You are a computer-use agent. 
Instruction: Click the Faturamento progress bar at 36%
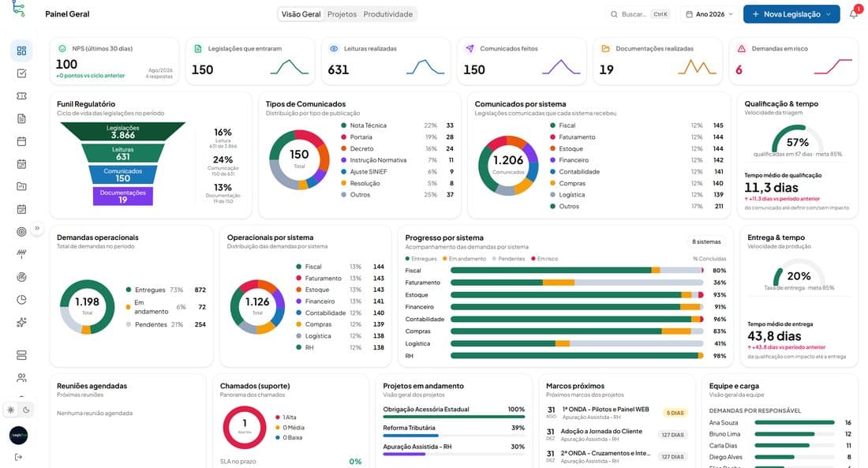pyautogui.click(x=577, y=283)
